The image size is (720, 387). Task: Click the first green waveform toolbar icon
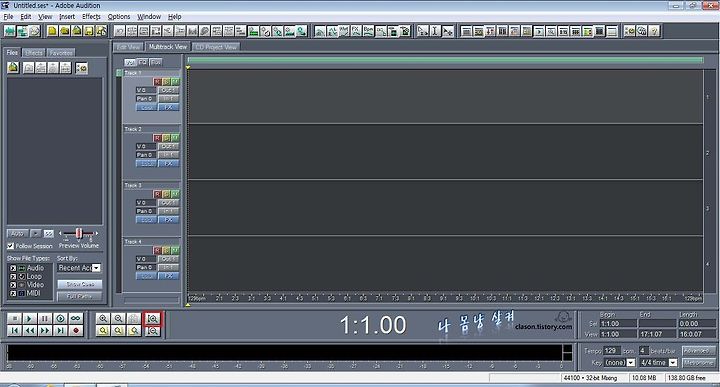pos(10,31)
